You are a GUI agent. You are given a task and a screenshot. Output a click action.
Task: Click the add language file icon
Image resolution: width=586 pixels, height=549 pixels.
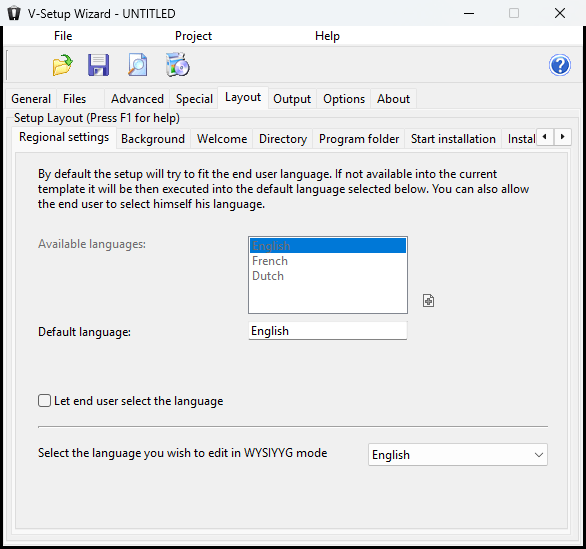coord(428,300)
